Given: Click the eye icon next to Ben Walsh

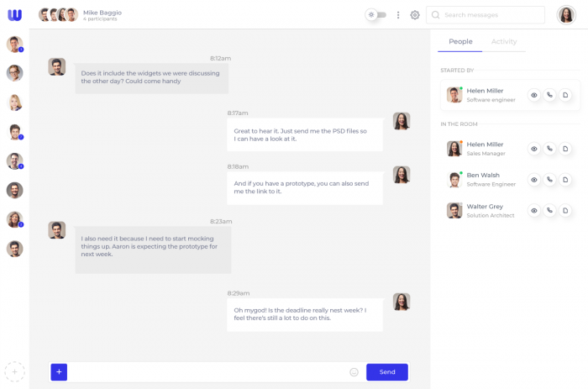Looking at the screenshot, I should click(x=533, y=179).
